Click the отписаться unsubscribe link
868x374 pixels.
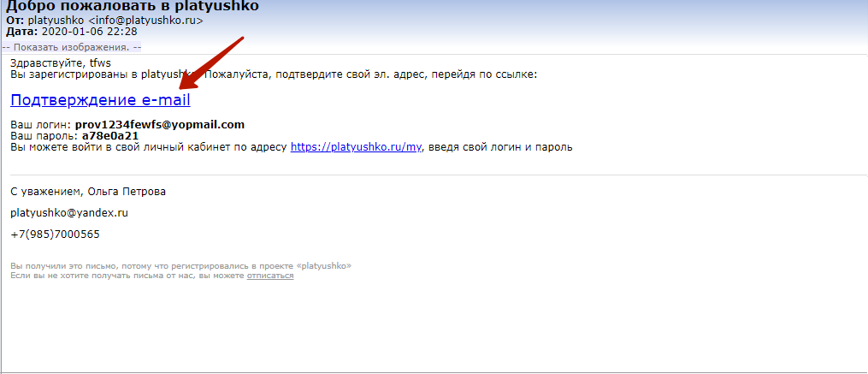point(270,276)
